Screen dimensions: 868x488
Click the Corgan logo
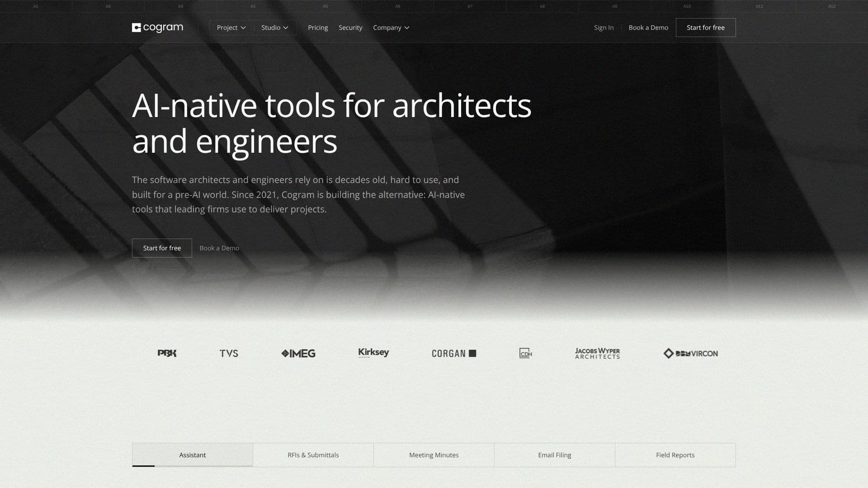coord(454,353)
